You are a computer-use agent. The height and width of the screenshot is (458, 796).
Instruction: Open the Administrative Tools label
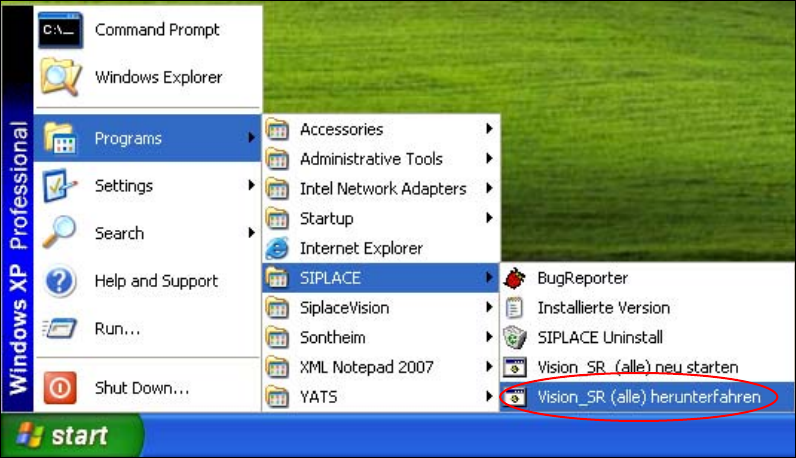pos(371,159)
